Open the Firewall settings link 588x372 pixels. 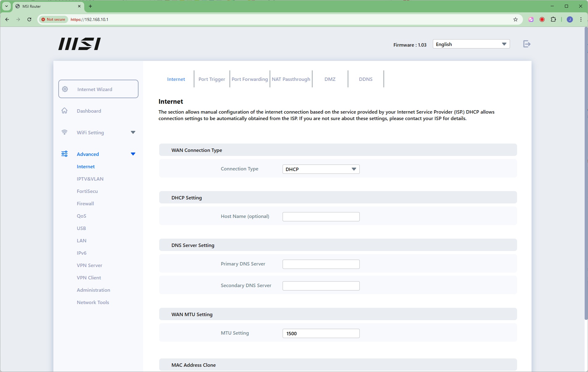[85, 203]
